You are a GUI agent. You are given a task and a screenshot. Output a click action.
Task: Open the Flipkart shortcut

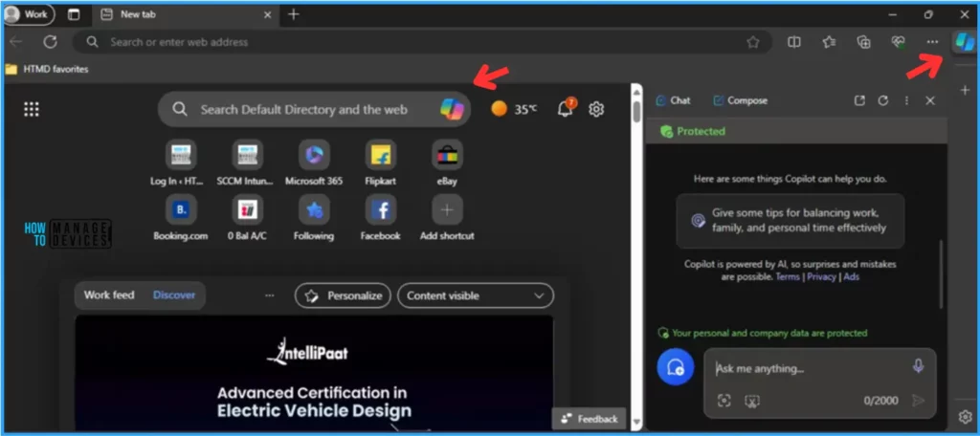click(381, 163)
